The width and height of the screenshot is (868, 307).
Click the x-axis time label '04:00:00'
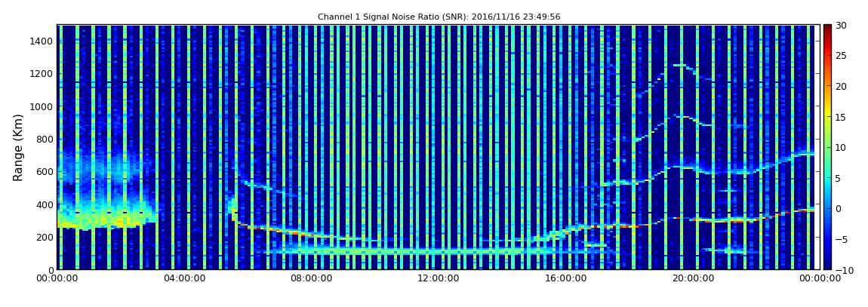[x=183, y=278]
